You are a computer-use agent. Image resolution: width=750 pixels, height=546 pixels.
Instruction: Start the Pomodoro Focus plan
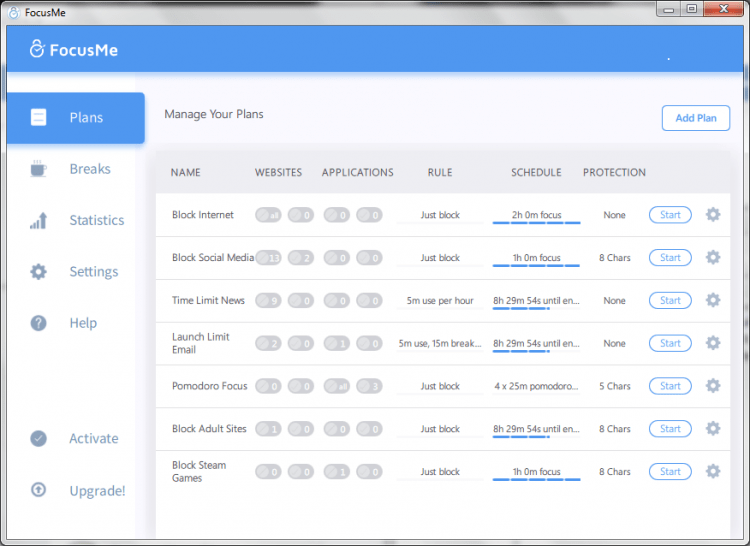(670, 386)
